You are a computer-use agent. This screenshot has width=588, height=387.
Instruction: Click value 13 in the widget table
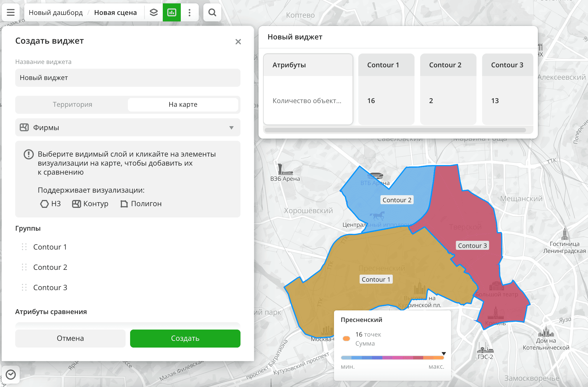tap(495, 101)
